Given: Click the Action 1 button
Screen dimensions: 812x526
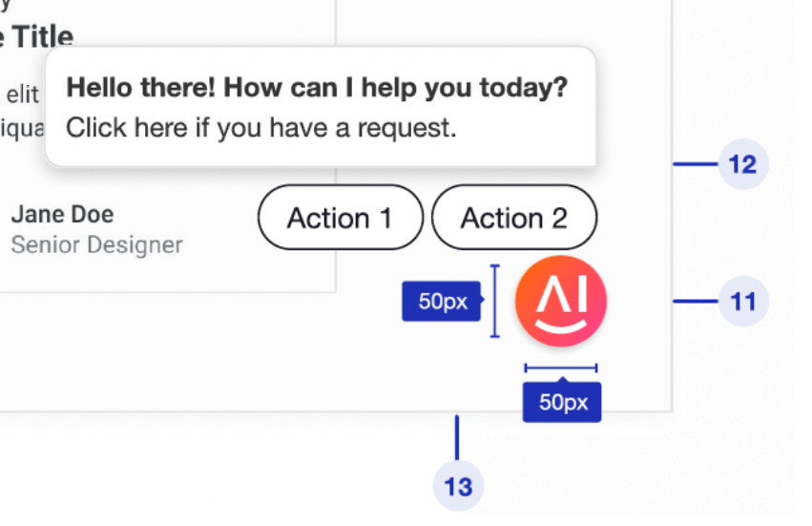Looking at the screenshot, I should 340,218.
